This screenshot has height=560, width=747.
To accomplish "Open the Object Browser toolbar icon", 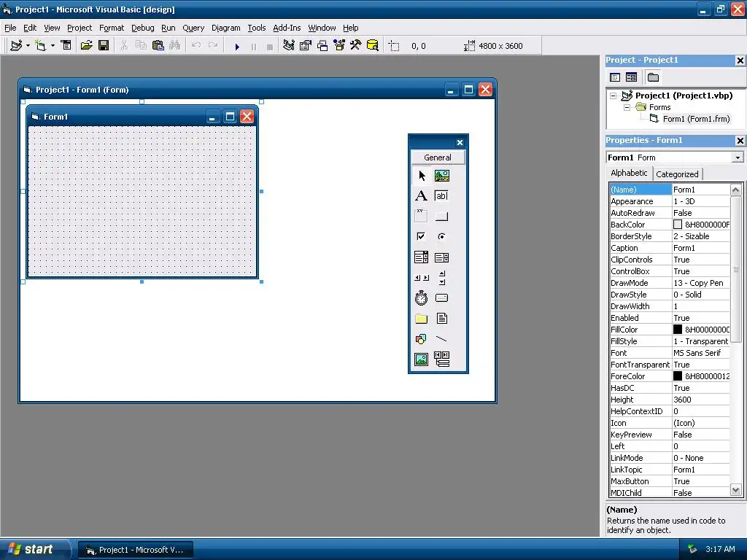I will 339,46.
